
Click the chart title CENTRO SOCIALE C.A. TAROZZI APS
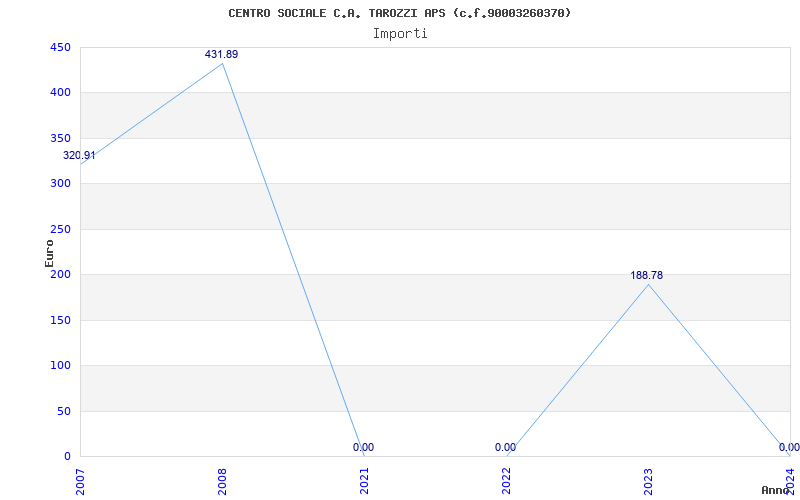coord(400,13)
